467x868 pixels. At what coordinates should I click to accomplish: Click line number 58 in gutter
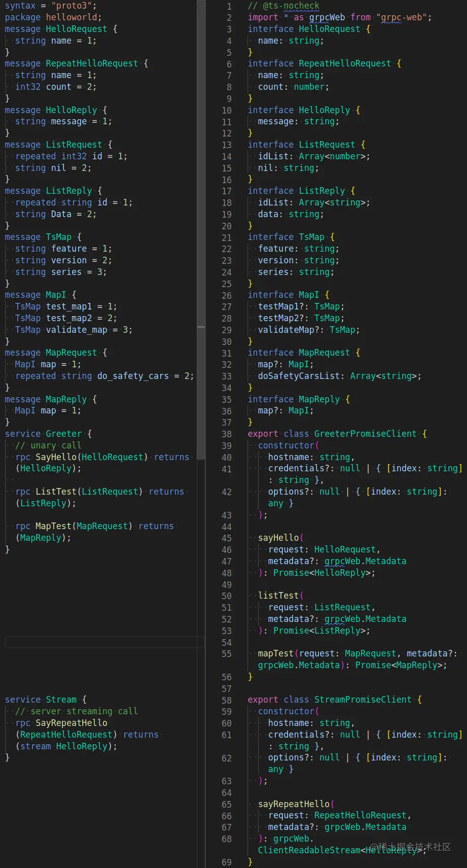click(x=227, y=700)
